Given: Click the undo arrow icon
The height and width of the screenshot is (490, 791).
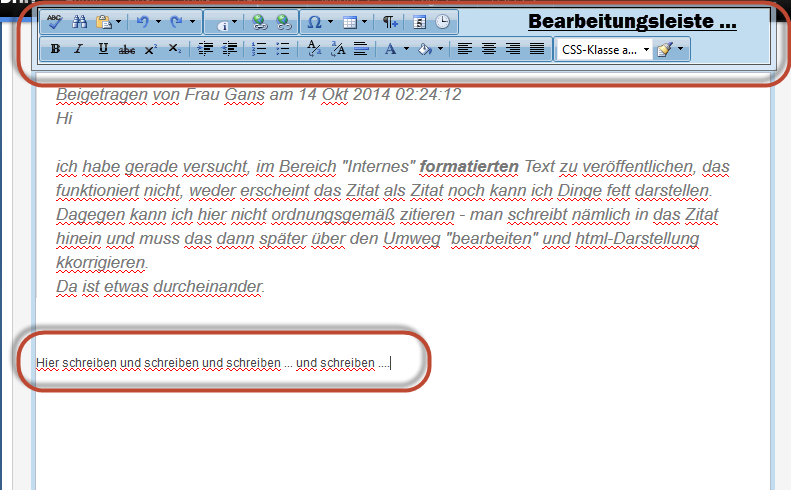Looking at the screenshot, I should [x=142, y=21].
